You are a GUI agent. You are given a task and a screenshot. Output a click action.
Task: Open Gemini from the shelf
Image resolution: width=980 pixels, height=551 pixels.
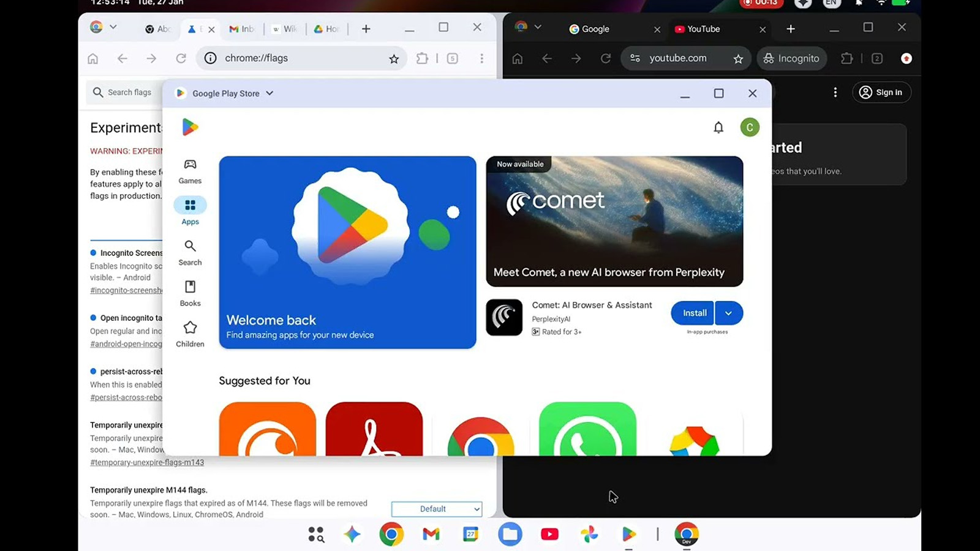click(353, 534)
